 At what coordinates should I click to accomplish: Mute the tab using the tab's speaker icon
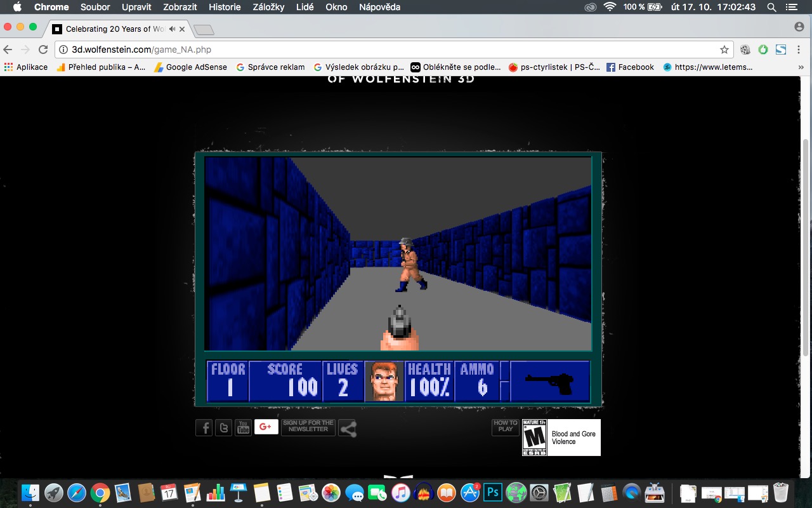(x=173, y=29)
